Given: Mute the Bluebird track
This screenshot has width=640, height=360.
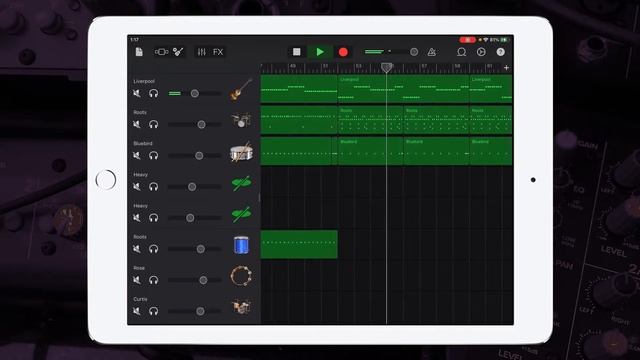Looking at the screenshot, I should coord(137,156).
